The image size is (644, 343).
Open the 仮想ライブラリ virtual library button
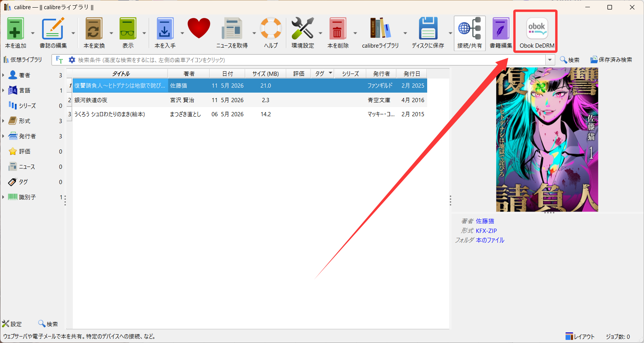(x=23, y=60)
